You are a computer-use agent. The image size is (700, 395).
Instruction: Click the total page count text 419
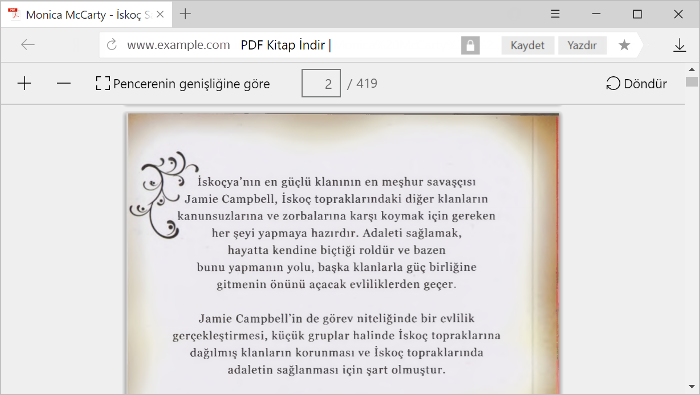367,83
